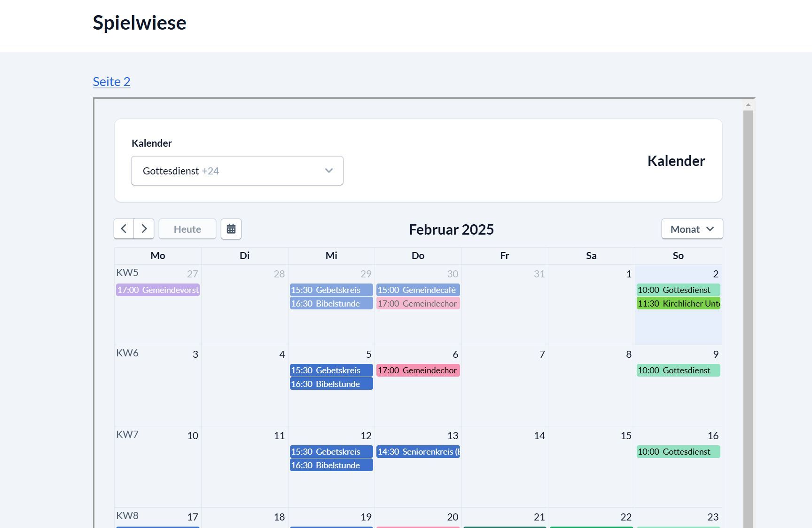Open 16:30 Bibelstunde event on February 5
Screen dimensions: 812x528
pos(331,384)
